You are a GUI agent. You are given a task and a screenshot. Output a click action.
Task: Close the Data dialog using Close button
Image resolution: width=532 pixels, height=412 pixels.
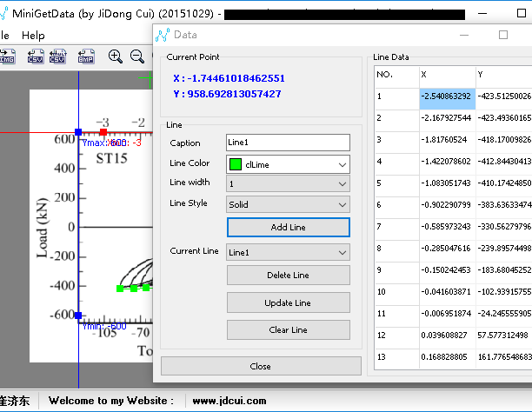click(x=260, y=366)
